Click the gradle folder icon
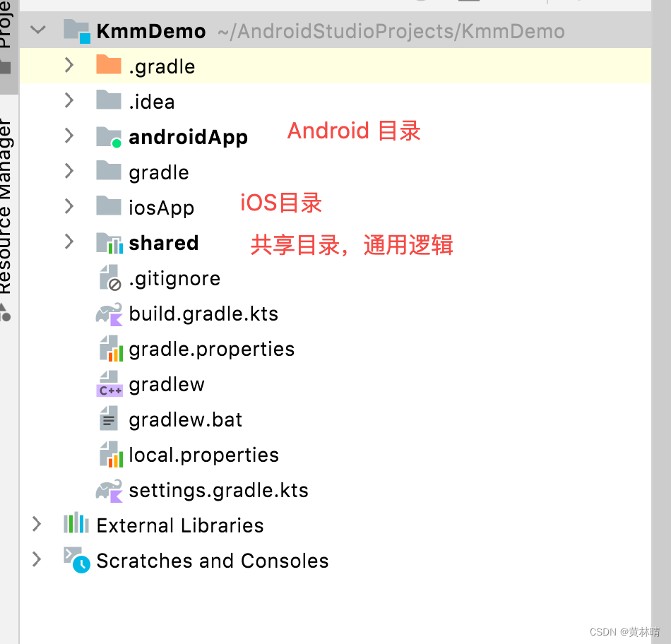The image size is (671, 644). (109, 170)
